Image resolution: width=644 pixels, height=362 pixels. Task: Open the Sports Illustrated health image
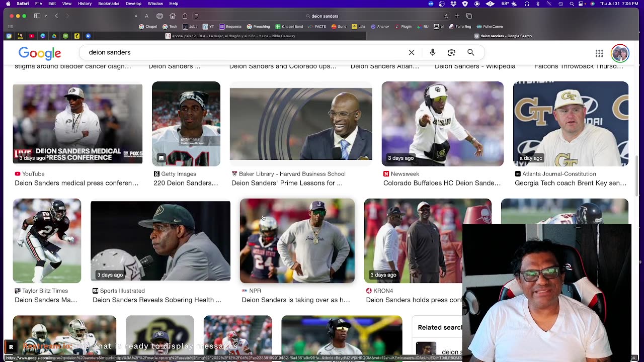tap(160, 241)
